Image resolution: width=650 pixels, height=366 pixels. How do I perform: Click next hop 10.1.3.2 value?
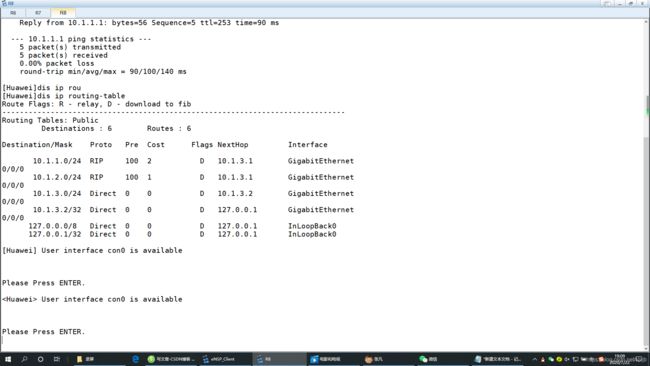coord(235,194)
